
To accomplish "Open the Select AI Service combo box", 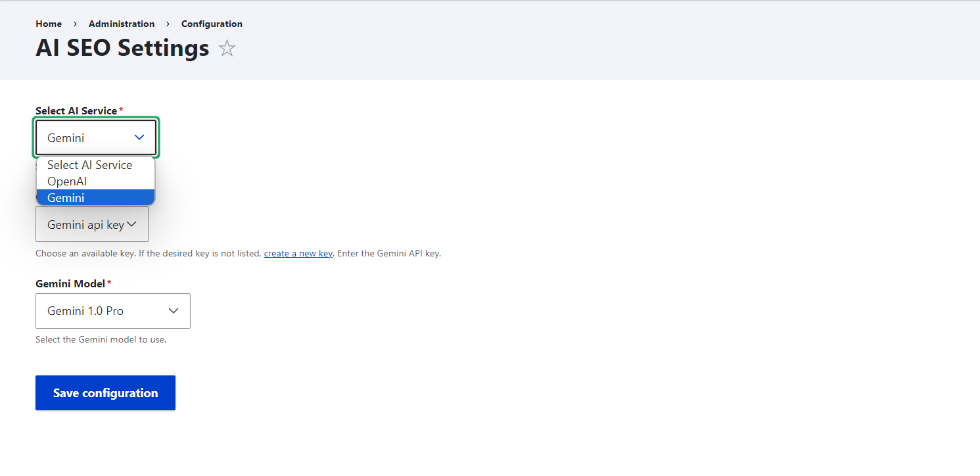I will [96, 137].
